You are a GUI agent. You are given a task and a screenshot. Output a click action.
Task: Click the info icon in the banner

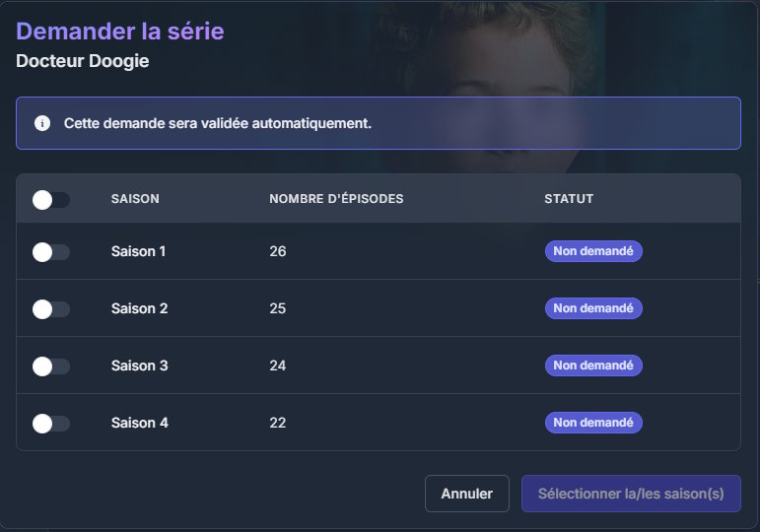click(x=42, y=123)
